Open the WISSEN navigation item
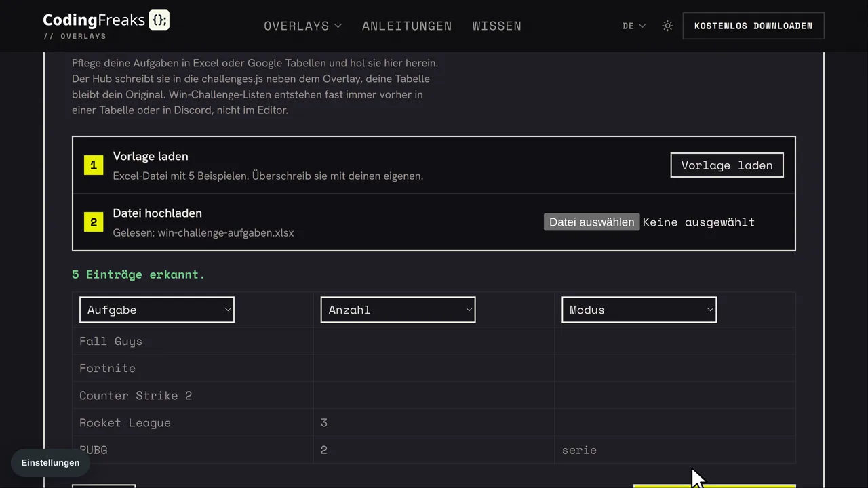Image resolution: width=868 pixels, height=488 pixels. [497, 26]
